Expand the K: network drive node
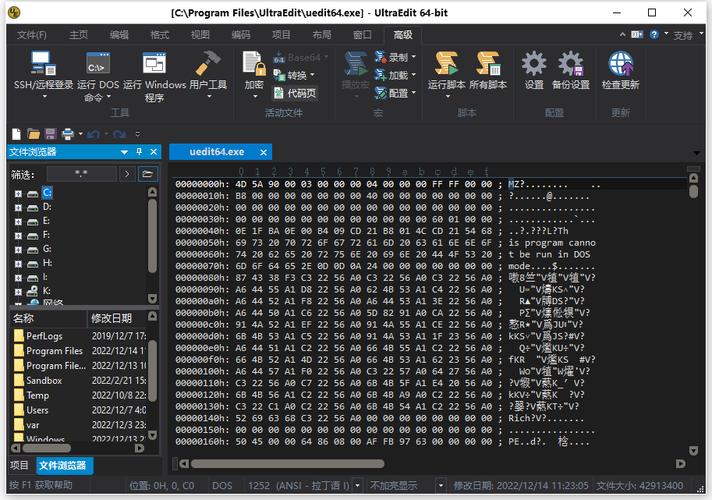 (18, 292)
